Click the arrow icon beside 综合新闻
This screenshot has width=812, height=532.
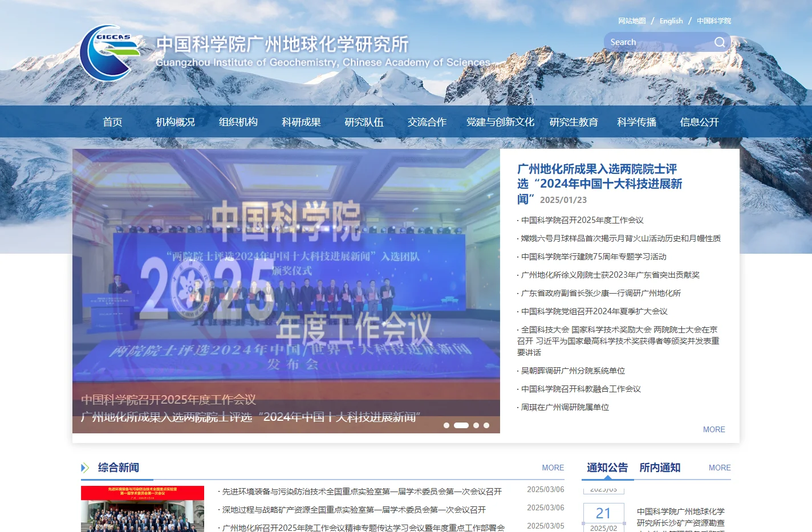(x=85, y=468)
